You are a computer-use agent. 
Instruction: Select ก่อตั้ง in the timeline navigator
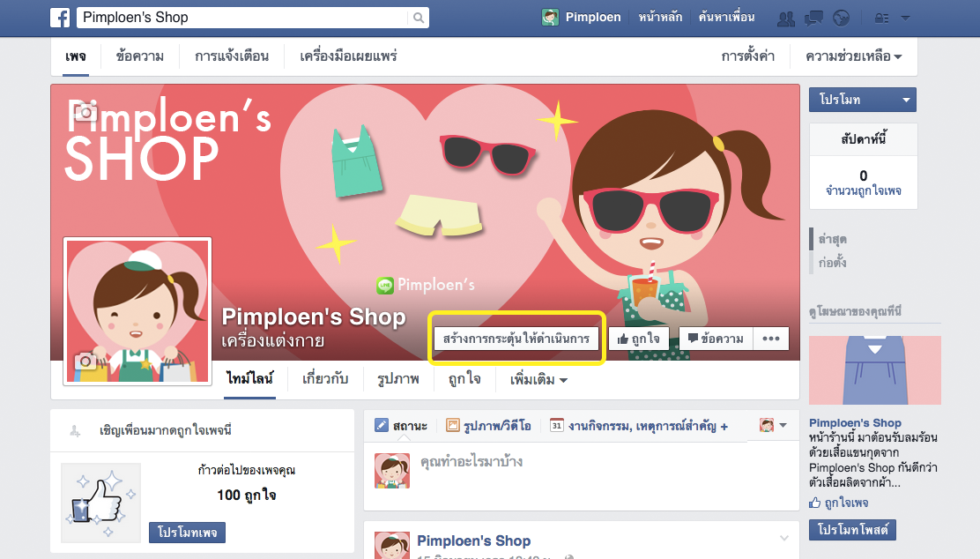tap(833, 263)
